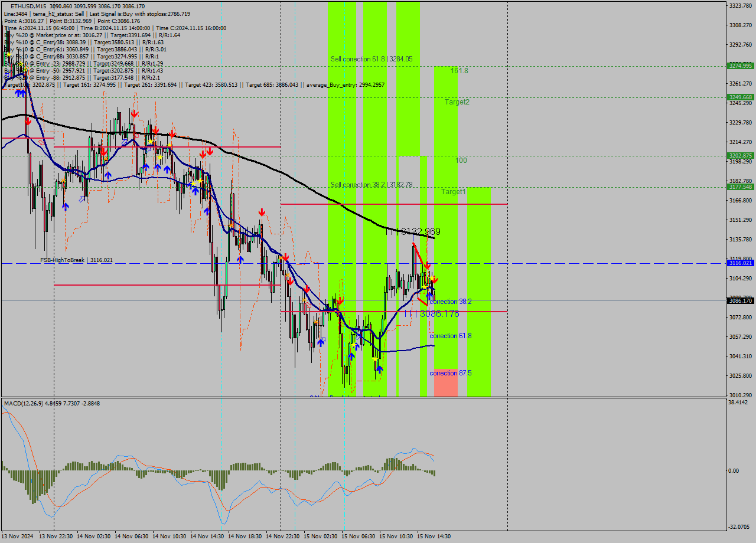Screen dimensions: 756x543
Task: Click the salmon stop-loss zone rectangle
Action: (446, 382)
